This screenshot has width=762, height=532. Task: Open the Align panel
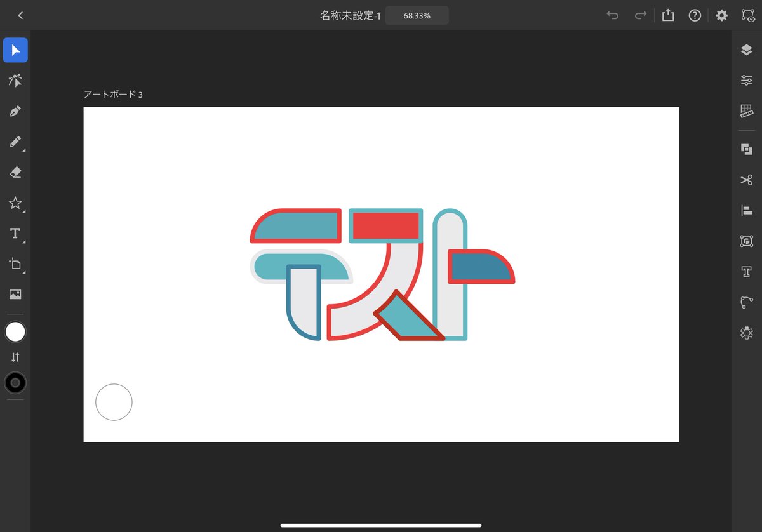[747, 210]
